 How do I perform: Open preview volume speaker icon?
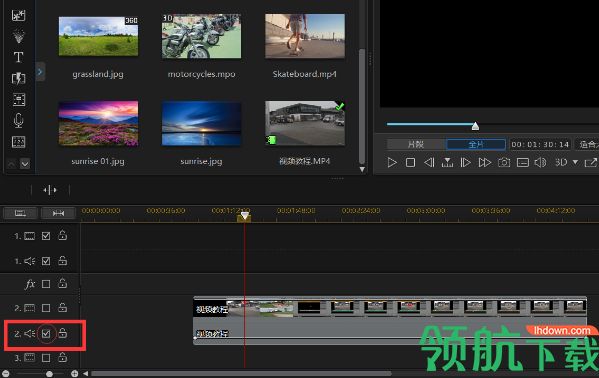tap(540, 162)
